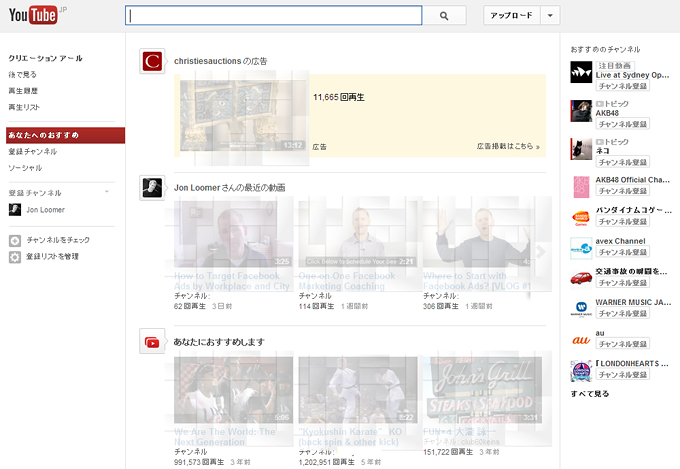Click the 登録リストを管理 gear icon
The image size is (680, 469).
point(15,257)
